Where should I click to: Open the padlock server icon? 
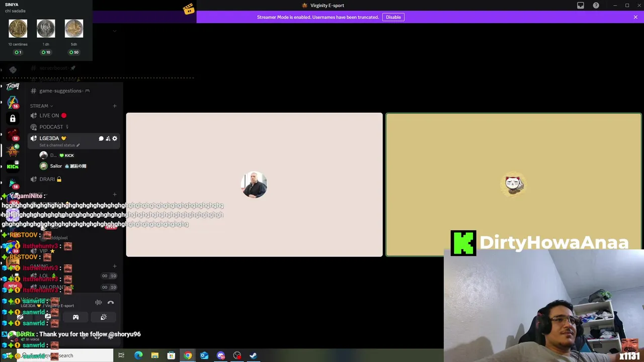coord(13,119)
